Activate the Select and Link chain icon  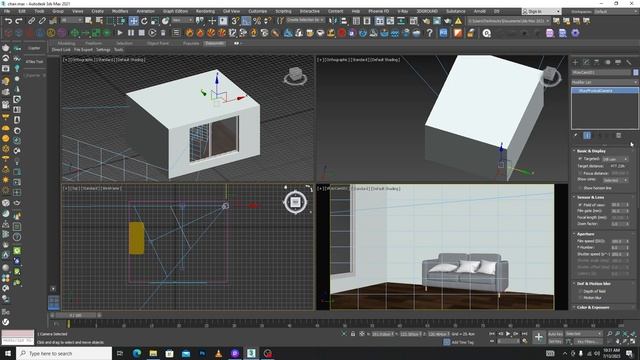pos(31,20)
